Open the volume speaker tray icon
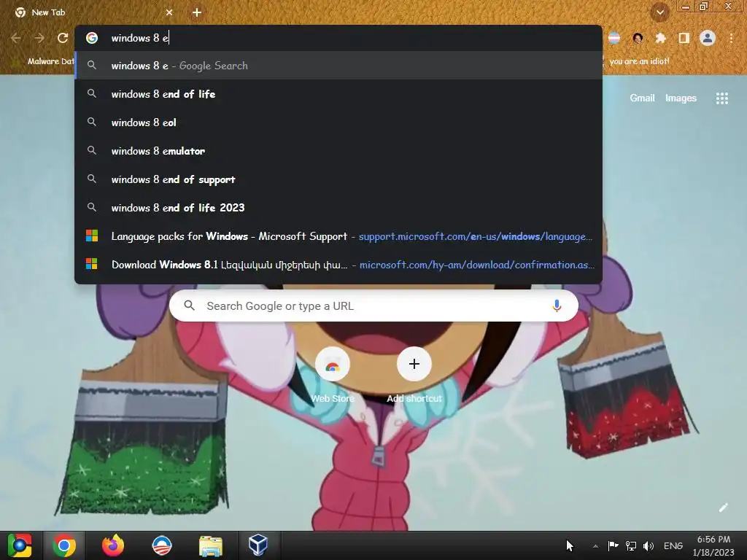The image size is (747, 560). pyautogui.click(x=648, y=545)
